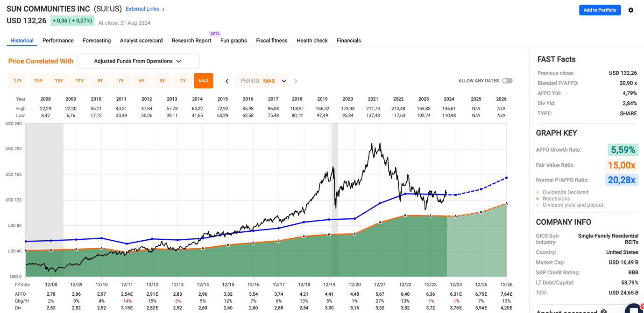Viewport: 644px width, 313px height.
Task: Open the Fiscal fitness tab
Action: pyautogui.click(x=271, y=41)
